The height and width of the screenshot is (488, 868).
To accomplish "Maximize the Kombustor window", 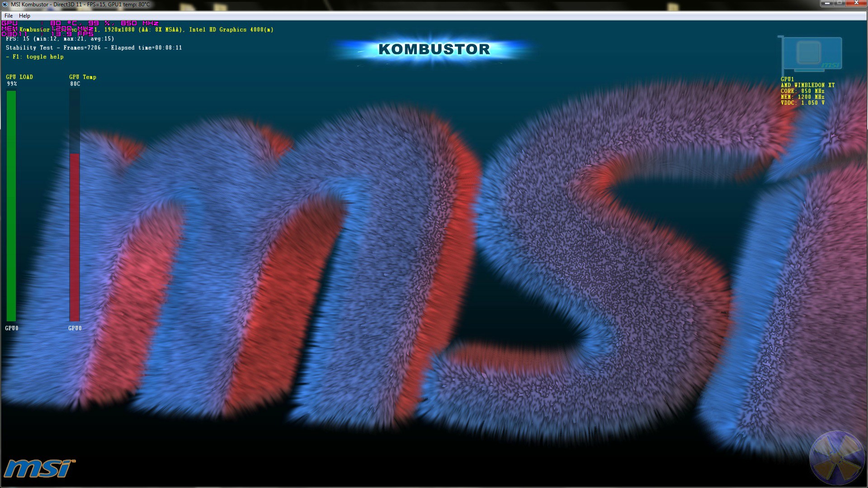I will [x=840, y=4].
